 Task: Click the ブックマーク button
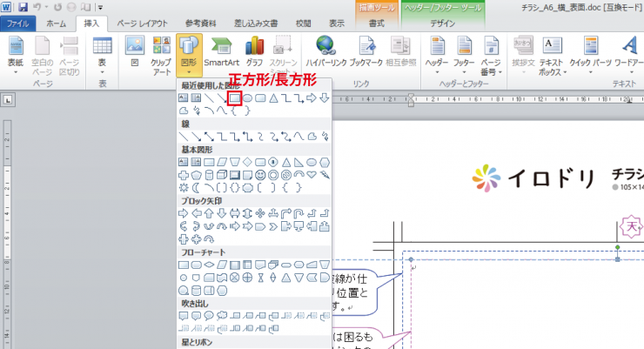pyautogui.click(x=366, y=51)
